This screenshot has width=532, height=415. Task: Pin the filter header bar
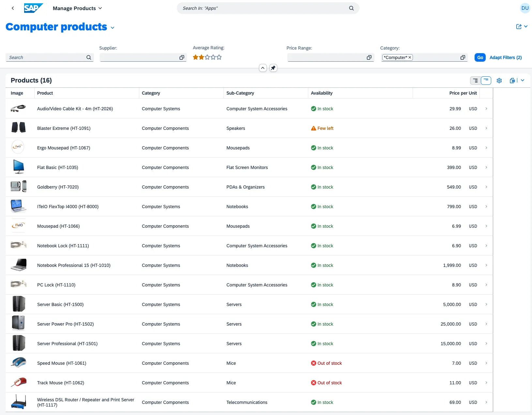tap(273, 68)
